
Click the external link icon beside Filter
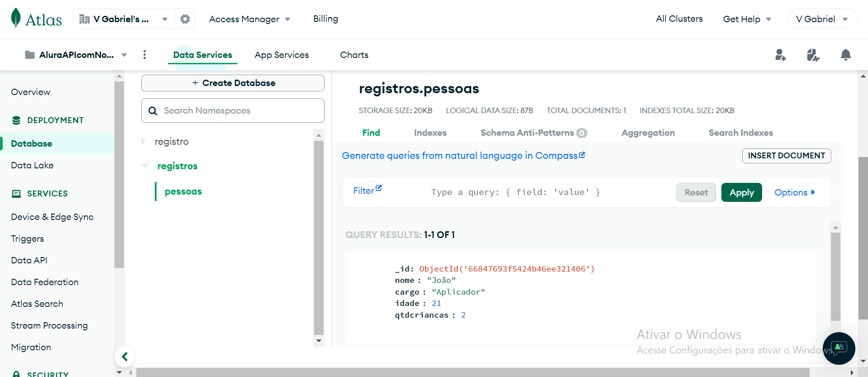[x=379, y=188]
